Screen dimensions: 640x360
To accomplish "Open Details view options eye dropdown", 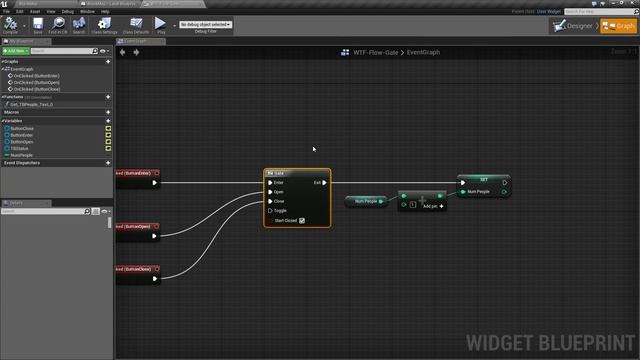I will tap(106, 211).
